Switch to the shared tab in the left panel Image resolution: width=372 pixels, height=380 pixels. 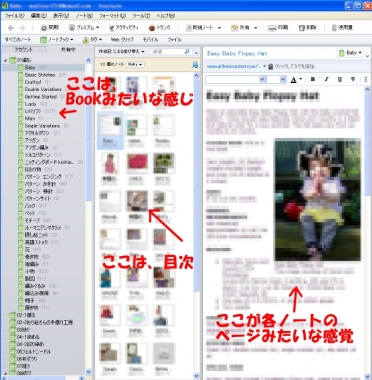point(69,50)
